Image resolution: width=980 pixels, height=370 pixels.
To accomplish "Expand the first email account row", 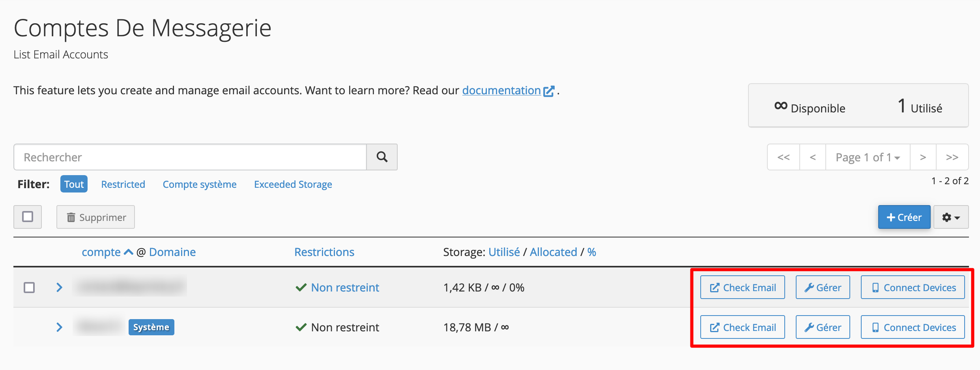I will [59, 287].
